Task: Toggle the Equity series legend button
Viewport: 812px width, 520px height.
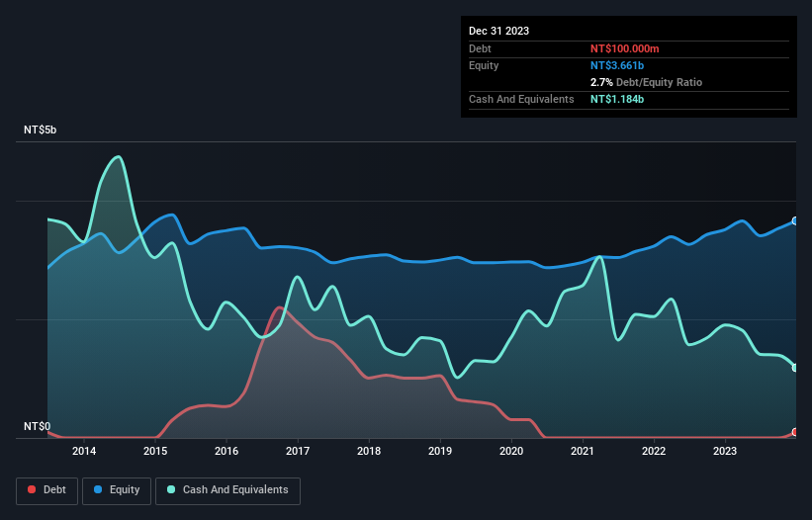Action: pos(117,490)
